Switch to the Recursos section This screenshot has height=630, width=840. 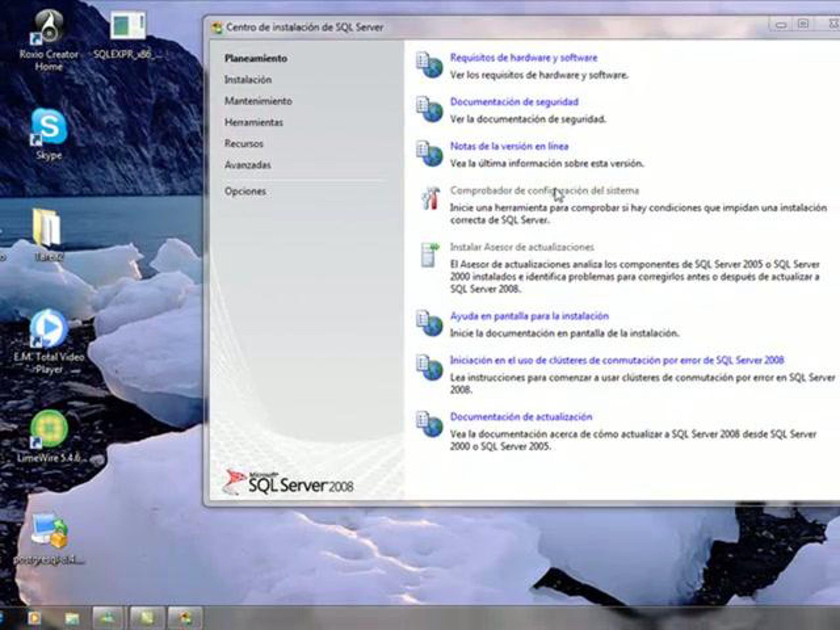click(244, 143)
